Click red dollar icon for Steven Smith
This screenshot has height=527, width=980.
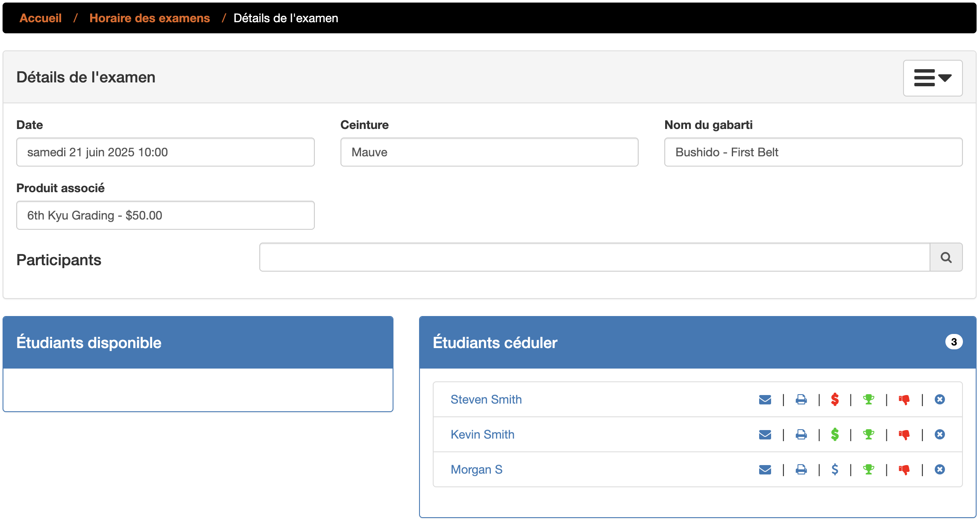[835, 399]
